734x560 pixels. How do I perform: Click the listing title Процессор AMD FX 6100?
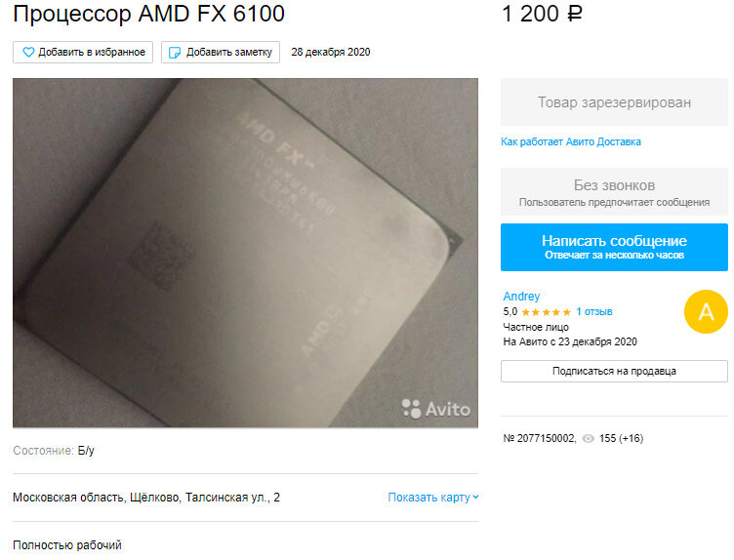pyautogui.click(x=149, y=14)
